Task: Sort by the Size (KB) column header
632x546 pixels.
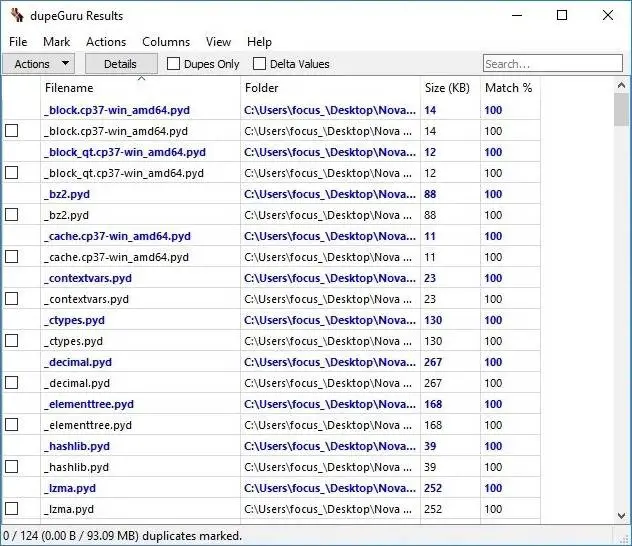Action: 451,88
